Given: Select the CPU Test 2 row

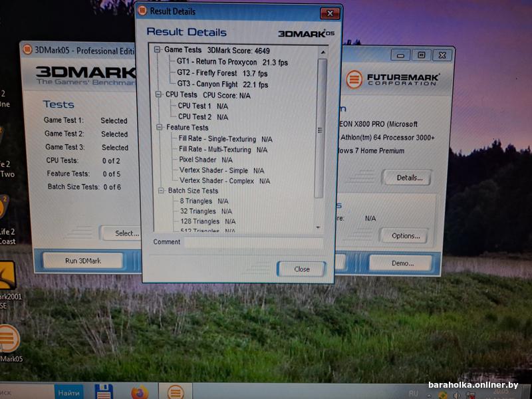Looking at the screenshot, I should pos(203,117).
